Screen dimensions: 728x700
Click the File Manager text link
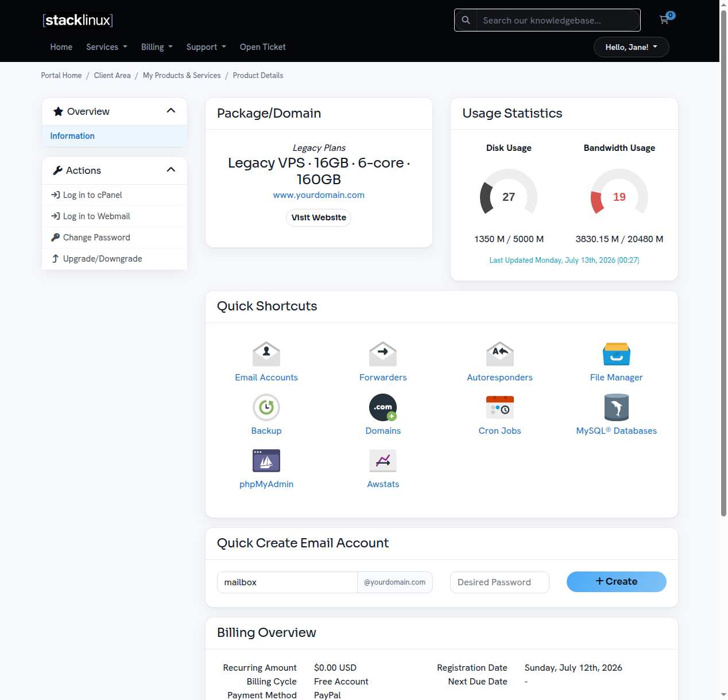[x=617, y=378]
